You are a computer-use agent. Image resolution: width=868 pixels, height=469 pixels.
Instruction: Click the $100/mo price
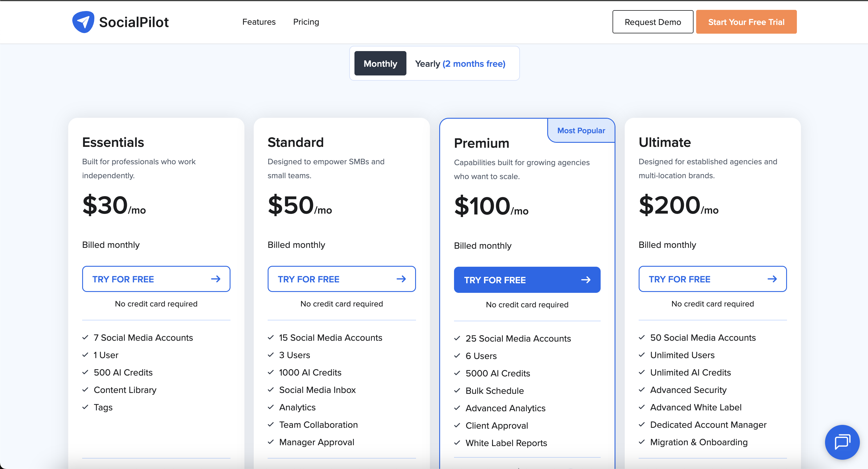pos(491,206)
